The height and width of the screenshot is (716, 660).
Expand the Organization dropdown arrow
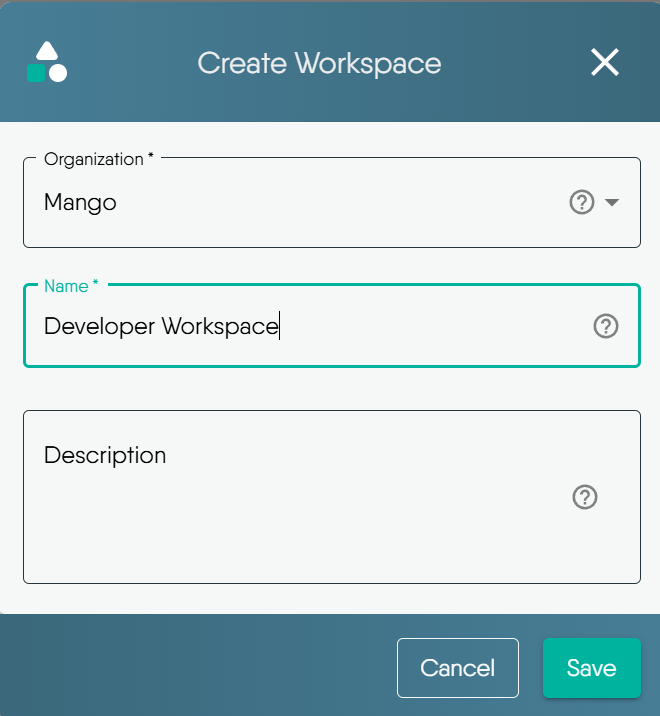[x=612, y=203]
